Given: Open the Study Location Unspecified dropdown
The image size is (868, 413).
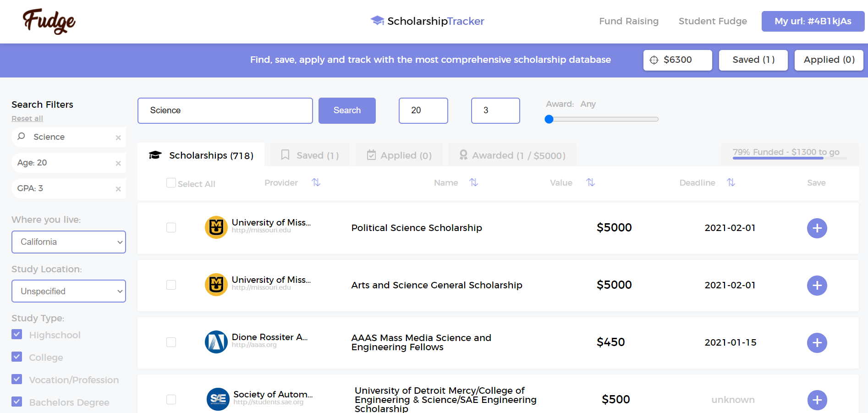Looking at the screenshot, I should tap(69, 291).
